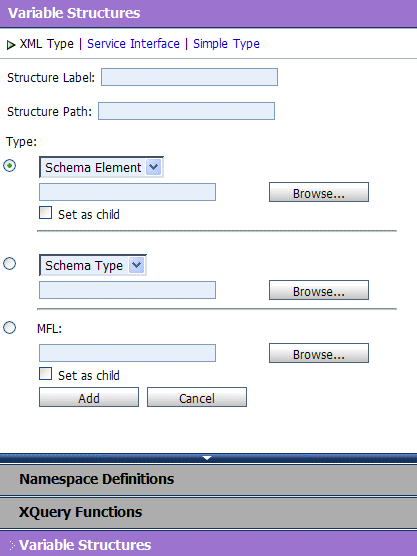Select the Schema Element radio button
The image size is (417, 556).
point(10,166)
